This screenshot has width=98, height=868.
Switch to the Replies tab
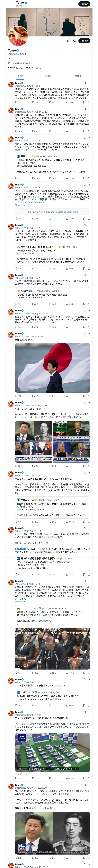coord(49,76)
